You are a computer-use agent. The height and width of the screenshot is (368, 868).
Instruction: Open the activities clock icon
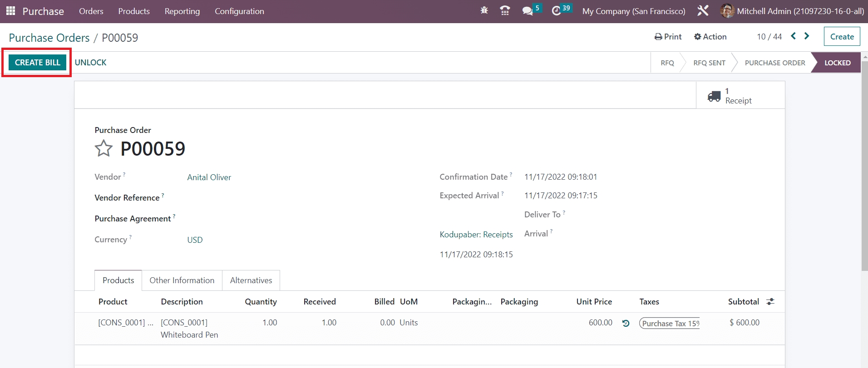coord(556,11)
